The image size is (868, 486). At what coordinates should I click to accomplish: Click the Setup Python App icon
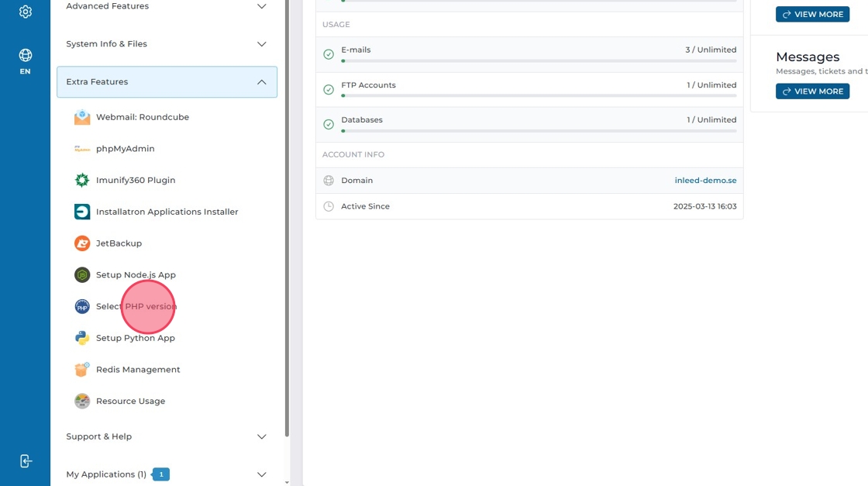(x=82, y=338)
